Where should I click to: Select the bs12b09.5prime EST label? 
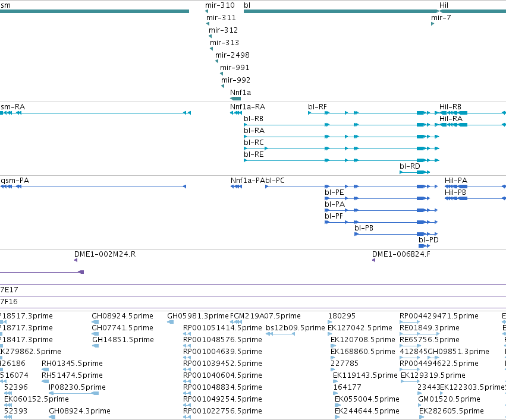click(x=296, y=328)
